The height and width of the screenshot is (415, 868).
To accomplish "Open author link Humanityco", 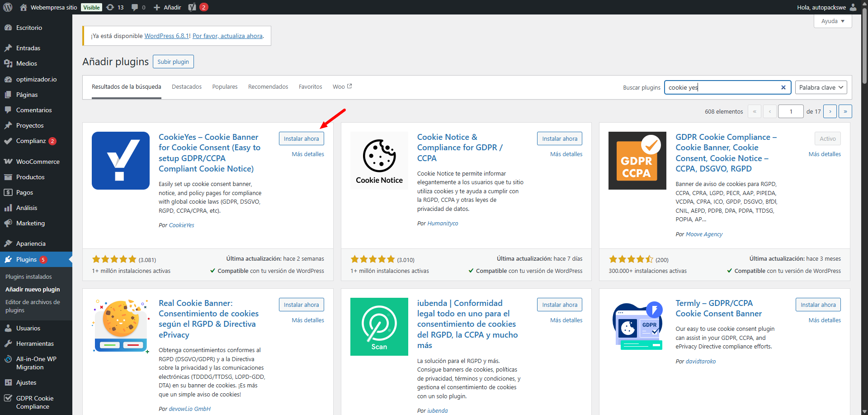I will click(443, 223).
